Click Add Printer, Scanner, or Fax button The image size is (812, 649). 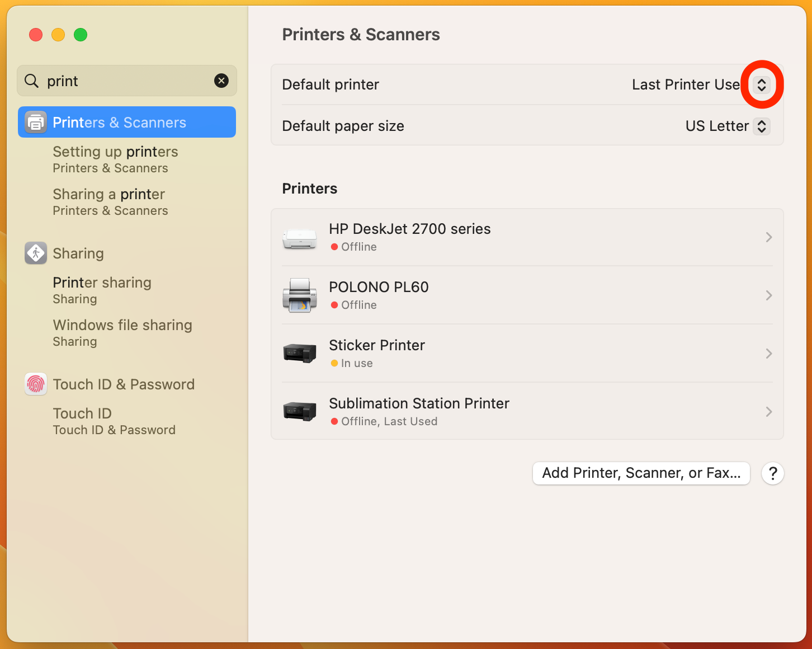tap(641, 473)
